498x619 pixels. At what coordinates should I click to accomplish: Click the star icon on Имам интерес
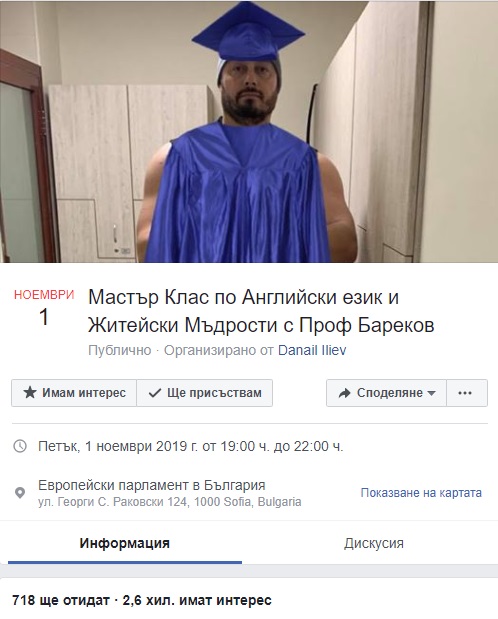point(30,393)
